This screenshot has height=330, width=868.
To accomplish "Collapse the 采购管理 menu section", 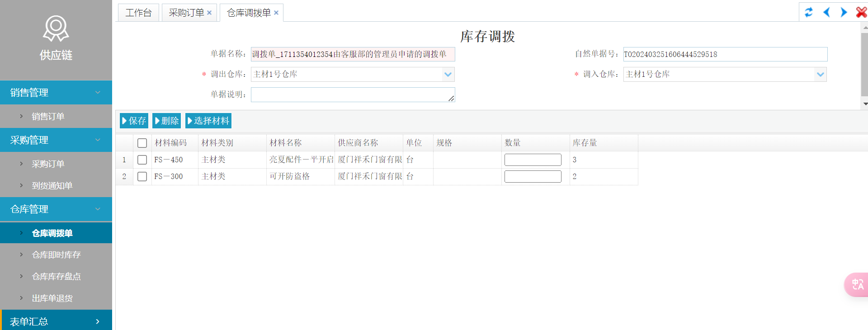I will (x=56, y=140).
